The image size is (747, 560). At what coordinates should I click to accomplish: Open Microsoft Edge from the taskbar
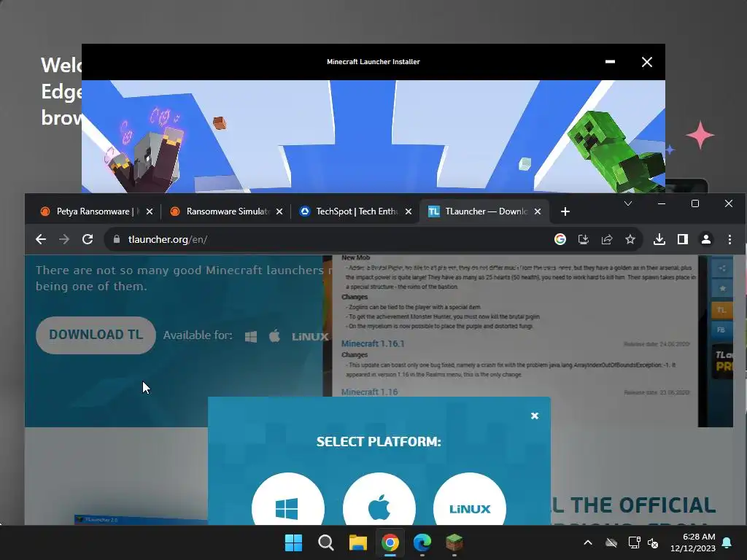tap(422, 542)
